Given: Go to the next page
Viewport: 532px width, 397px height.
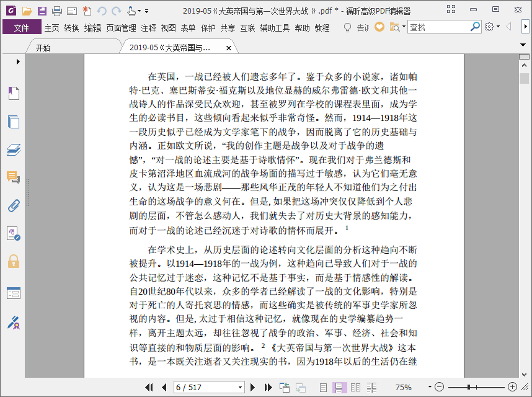Looking at the screenshot, I should click(252, 387).
